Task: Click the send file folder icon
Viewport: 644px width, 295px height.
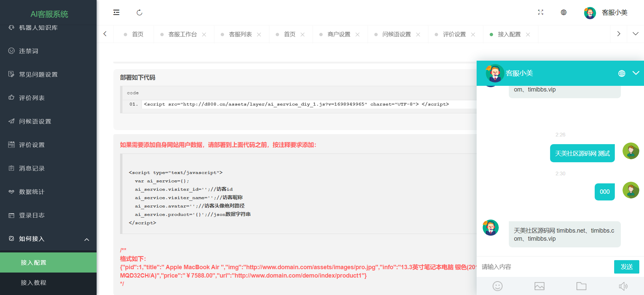Action: pos(581,286)
